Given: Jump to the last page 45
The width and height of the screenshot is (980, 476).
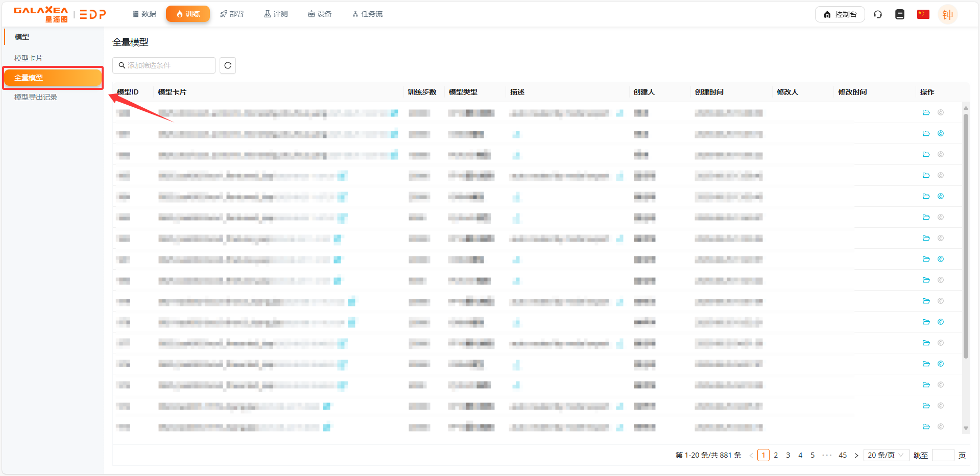Looking at the screenshot, I should tap(843, 455).
